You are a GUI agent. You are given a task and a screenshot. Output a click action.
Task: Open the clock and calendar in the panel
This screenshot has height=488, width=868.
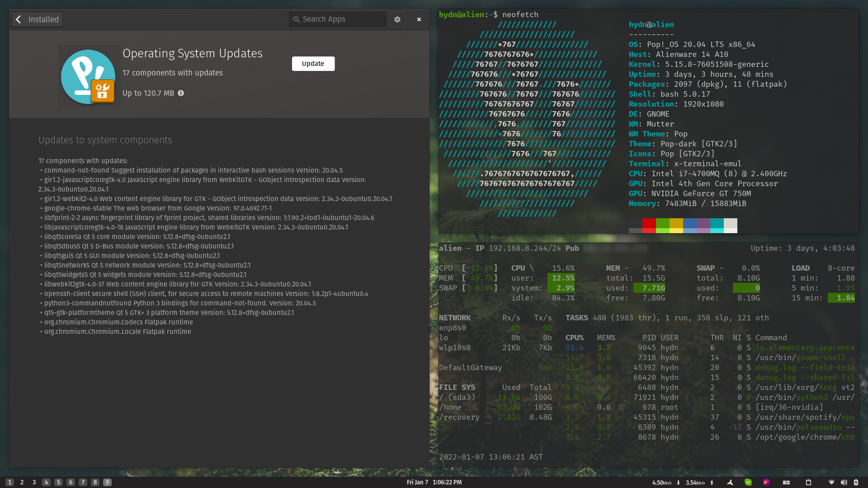434,482
